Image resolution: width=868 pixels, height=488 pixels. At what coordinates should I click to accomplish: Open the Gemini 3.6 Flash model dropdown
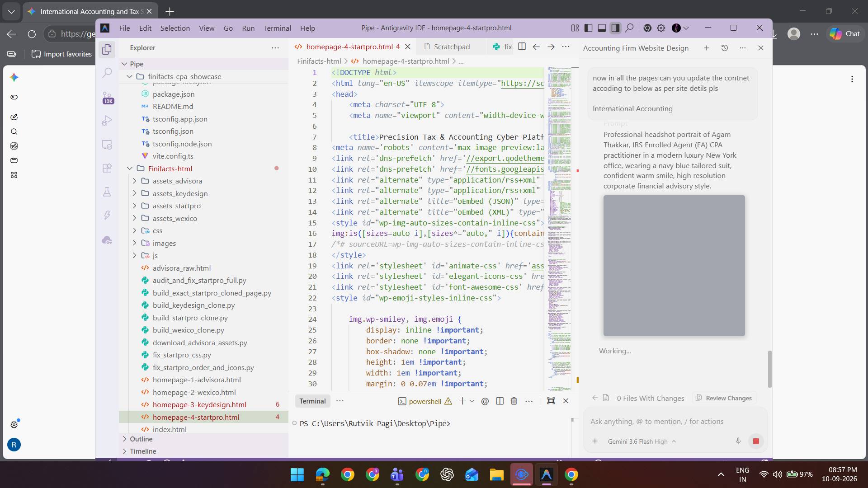642,441
